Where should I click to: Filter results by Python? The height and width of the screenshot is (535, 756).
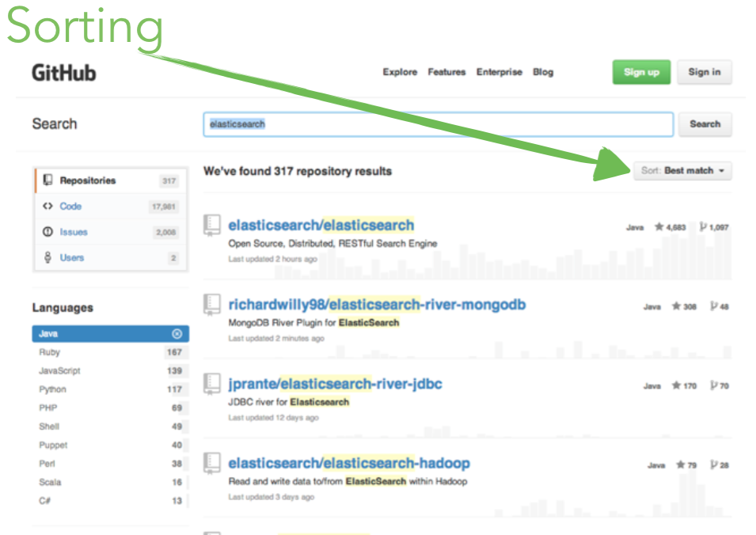(x=110, y=389)
